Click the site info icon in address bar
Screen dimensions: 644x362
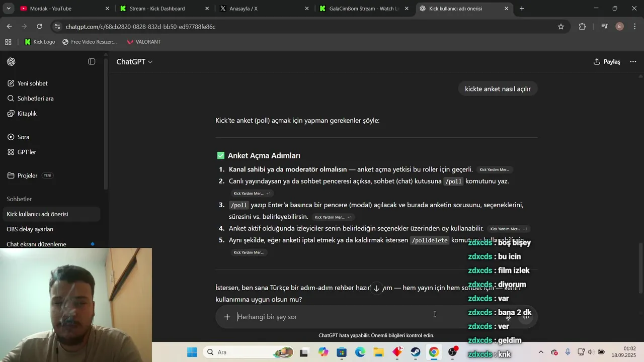point(57,27)
